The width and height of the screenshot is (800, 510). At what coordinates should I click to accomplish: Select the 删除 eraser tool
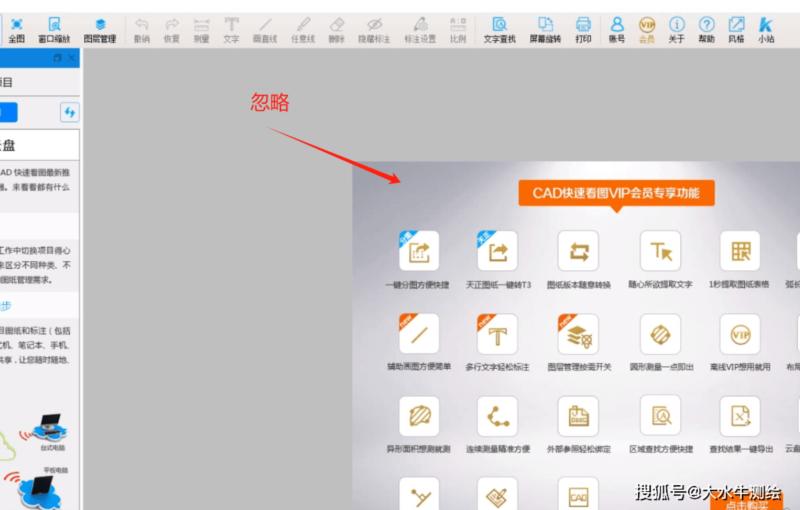click(x=337, y=30)
